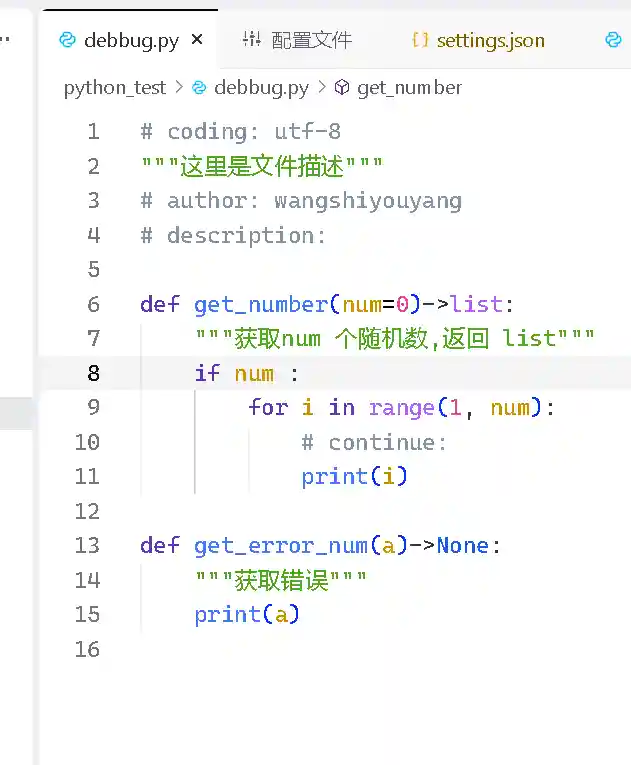The image size is (631, 765).
Task: Click the 获取num 个随机数 docstring
Action: [x=395, y=339]
